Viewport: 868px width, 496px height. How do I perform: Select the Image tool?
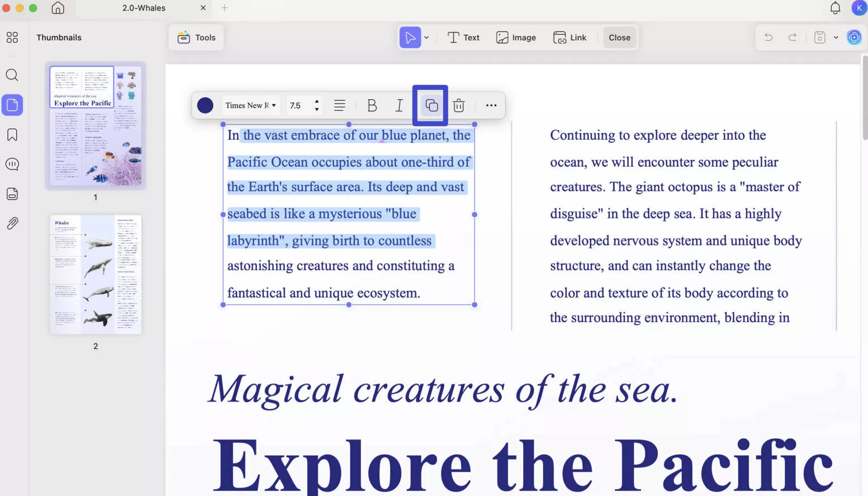(x=515, y=37)
